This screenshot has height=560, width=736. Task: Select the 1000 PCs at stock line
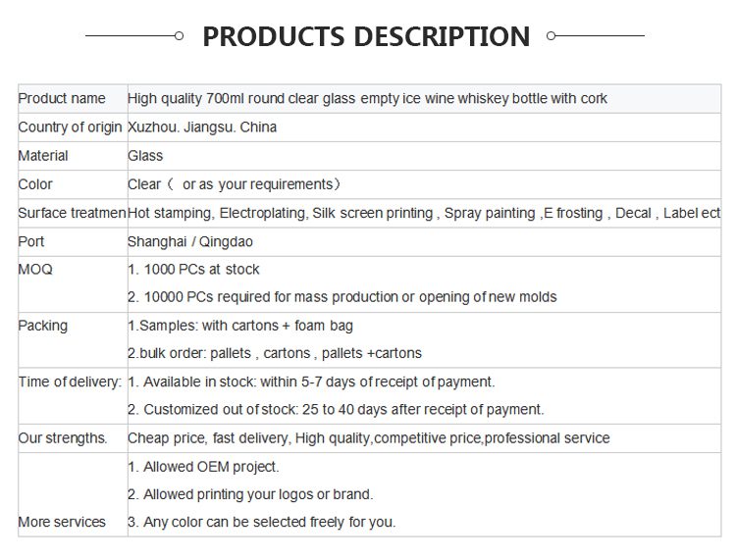tap(193, 269)
